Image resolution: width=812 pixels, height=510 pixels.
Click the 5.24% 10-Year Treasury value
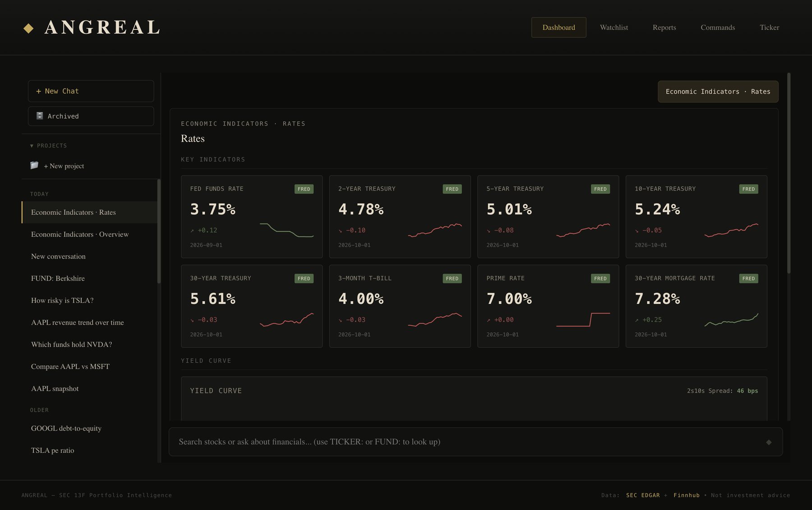coord(657,209)
